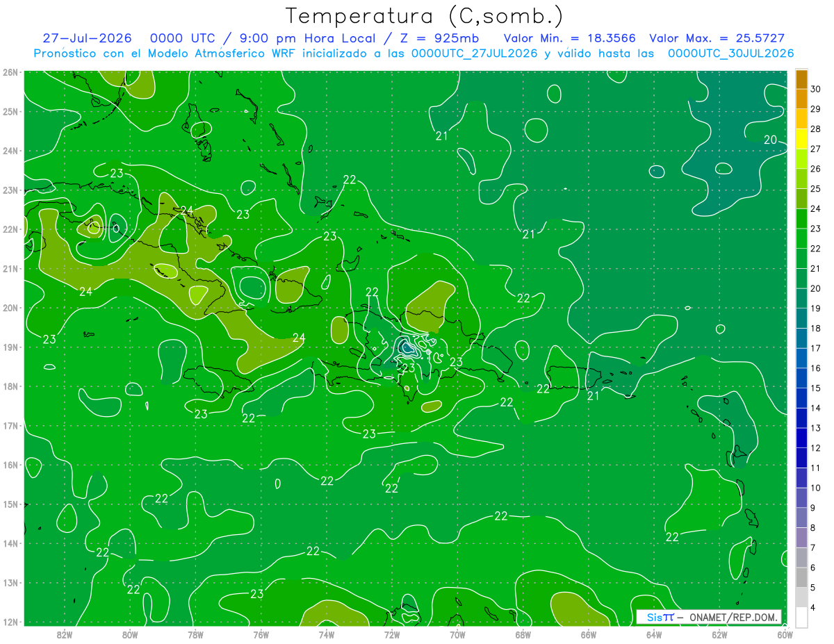The image size is (834, 644).
Task: Select the date text '27-Jul-2026'
Action: coord(87,38)
